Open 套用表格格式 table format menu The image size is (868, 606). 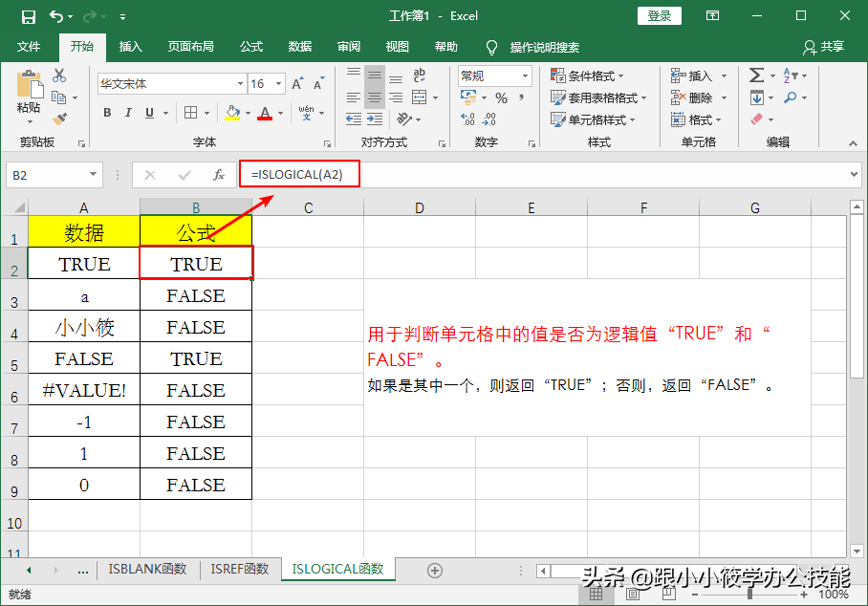coord(598,97)
